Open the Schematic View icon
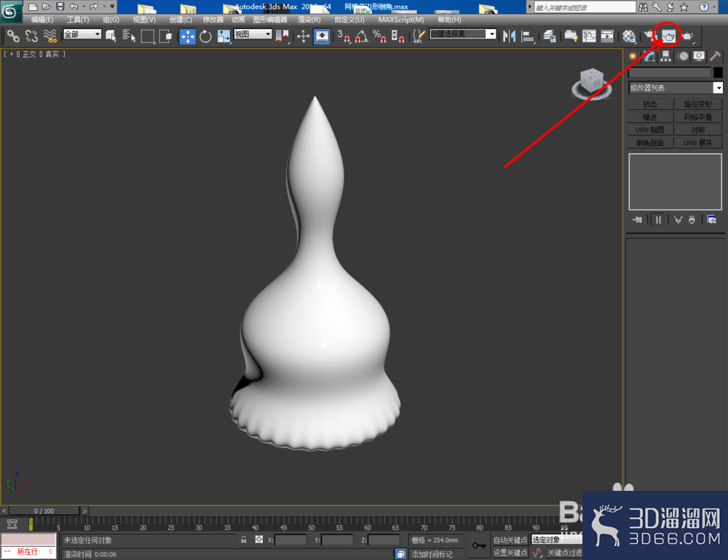 [607, 36]
